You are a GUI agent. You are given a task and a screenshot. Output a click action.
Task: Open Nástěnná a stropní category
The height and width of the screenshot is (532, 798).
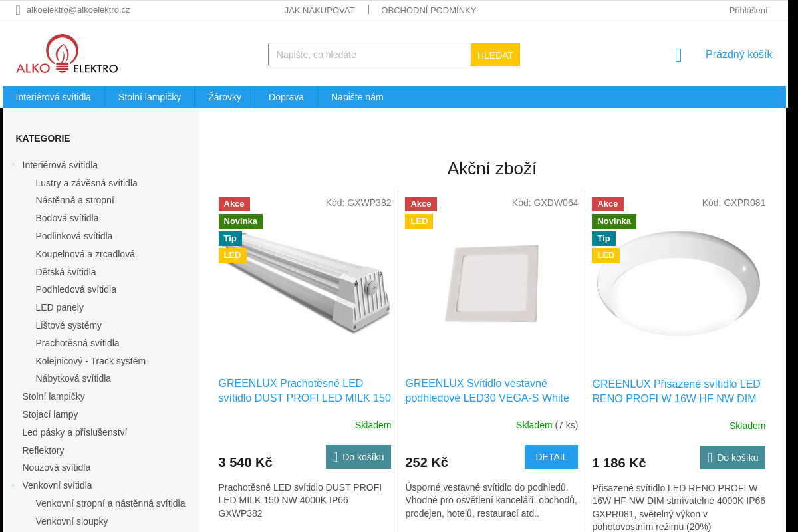75,200
